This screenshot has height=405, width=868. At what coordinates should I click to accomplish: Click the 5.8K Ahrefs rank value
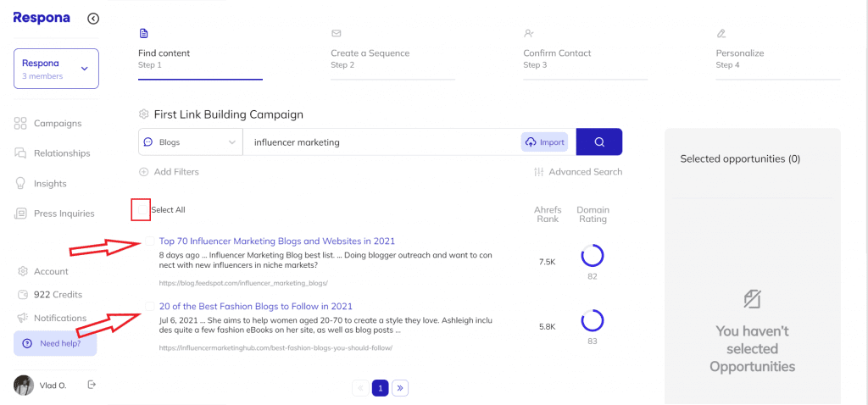pos(547,326)
